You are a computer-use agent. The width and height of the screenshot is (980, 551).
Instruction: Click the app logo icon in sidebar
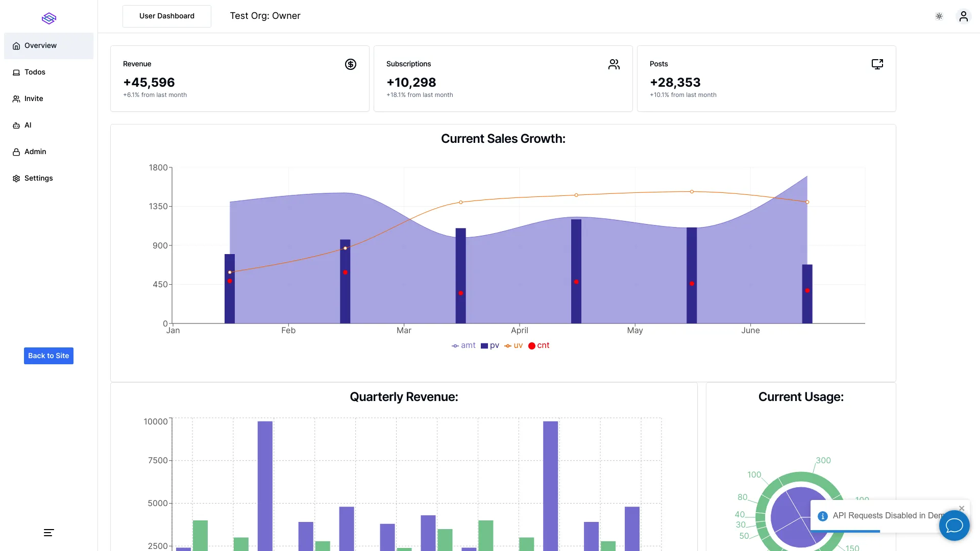tap(49, 18)
